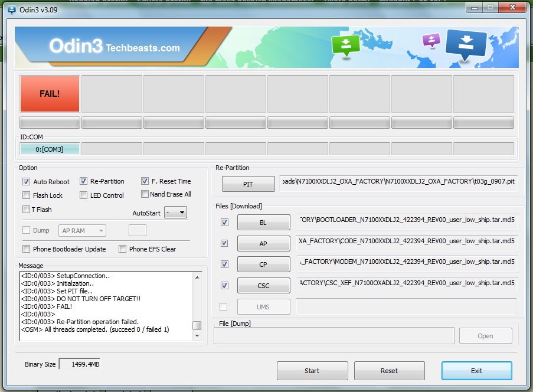Viewport: 533px width, 392px height.
Task: Click the small empty field beside AP RAM
Action: click(x=138, y=230)
